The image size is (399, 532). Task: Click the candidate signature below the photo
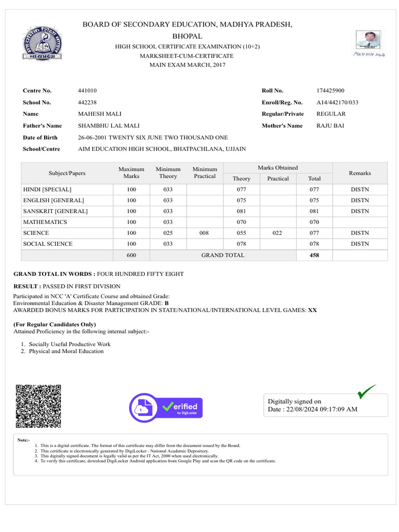tap(369, 54)
